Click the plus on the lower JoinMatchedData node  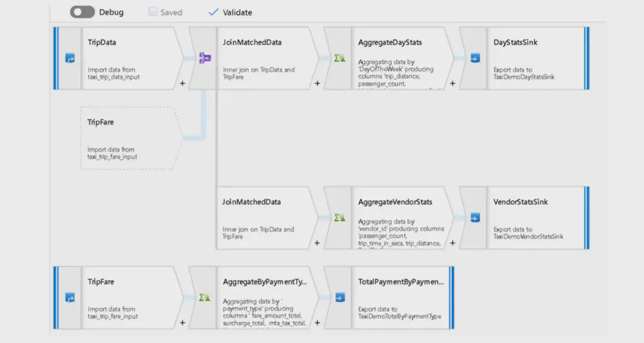point(317,243)
